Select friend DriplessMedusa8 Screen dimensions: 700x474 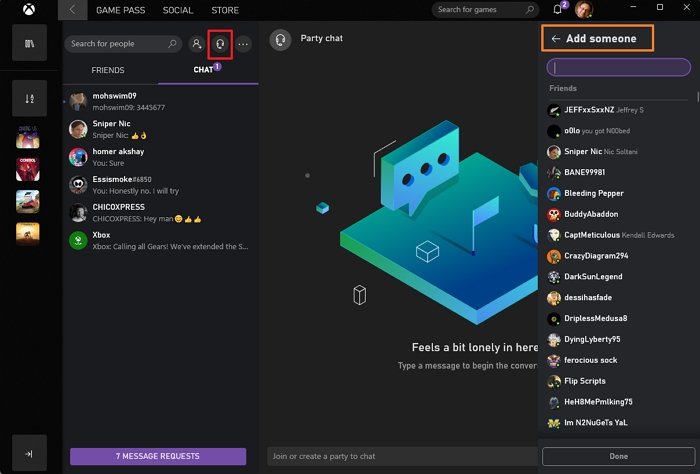click(x=618, y=318)
